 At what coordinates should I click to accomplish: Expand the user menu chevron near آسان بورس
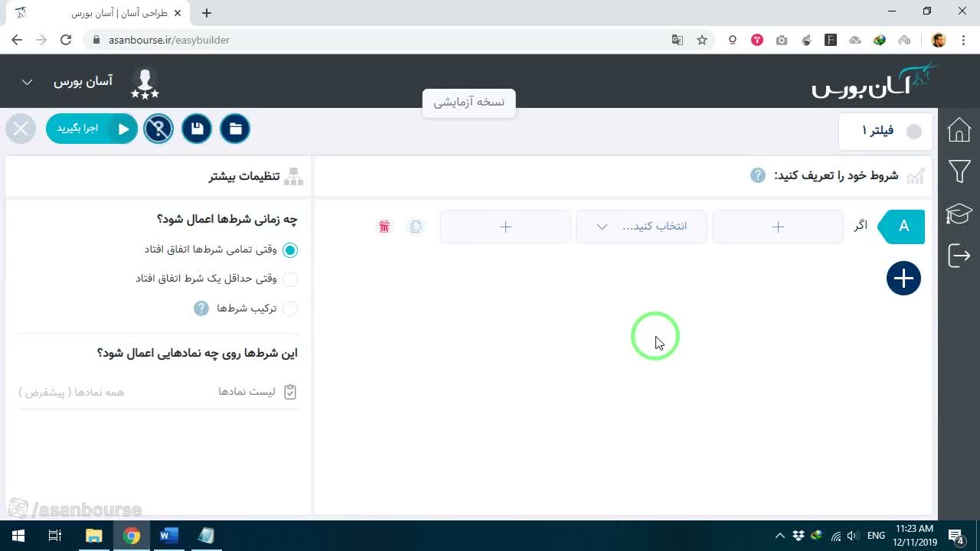click(27, 82)
